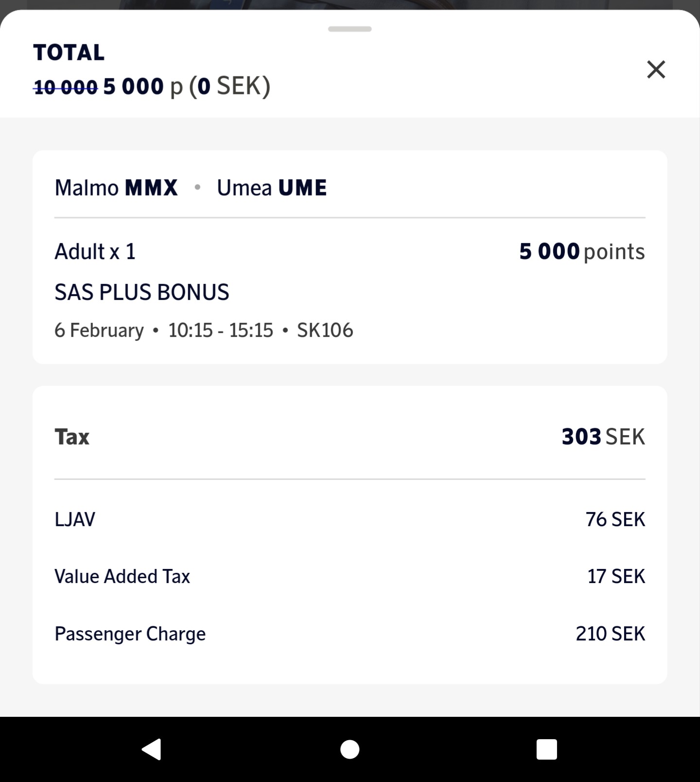The width and height of the screenshot is (700, 782).
Task: Select the Passenger Charge line
Action: pos(130,634)
